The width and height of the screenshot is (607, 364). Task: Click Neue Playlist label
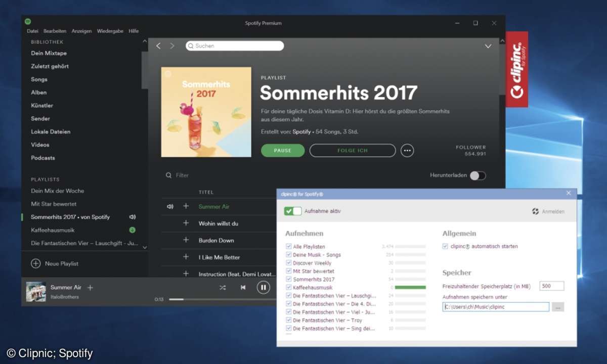point(62,263)
